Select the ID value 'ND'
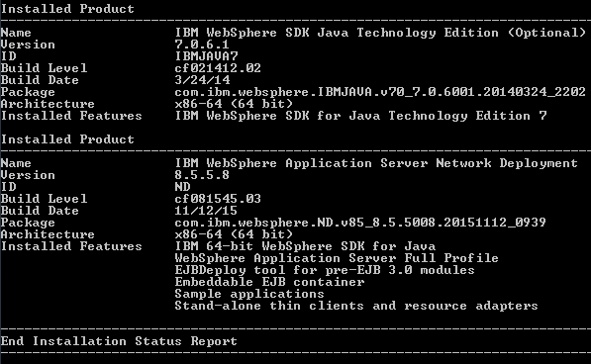Viewport: 591px width, 364px height. coord(183,187)
